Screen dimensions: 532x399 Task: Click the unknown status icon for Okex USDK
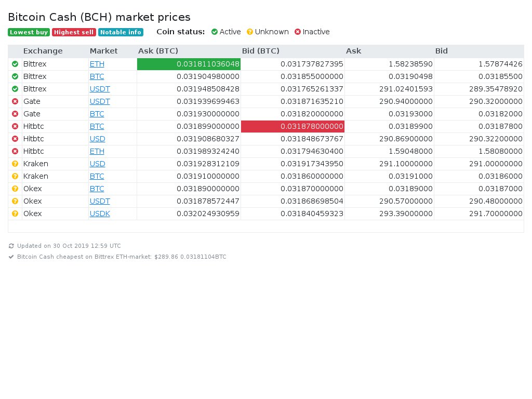coord(15,214)
